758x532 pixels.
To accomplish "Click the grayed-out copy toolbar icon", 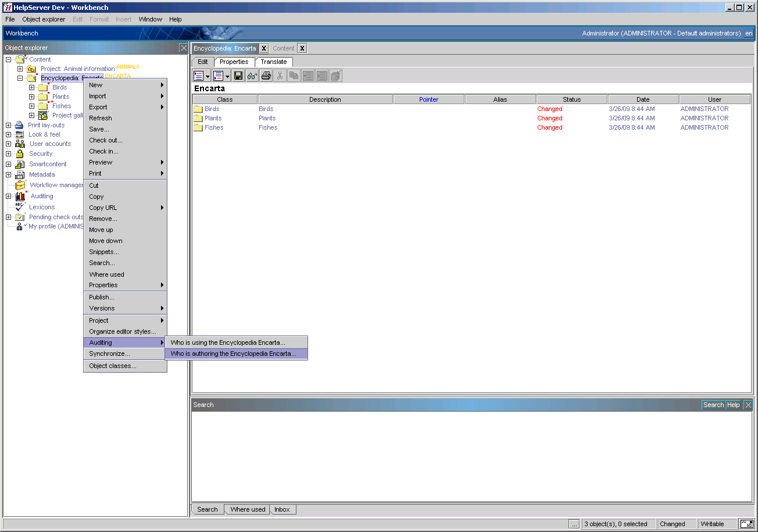I will [294, 76].
